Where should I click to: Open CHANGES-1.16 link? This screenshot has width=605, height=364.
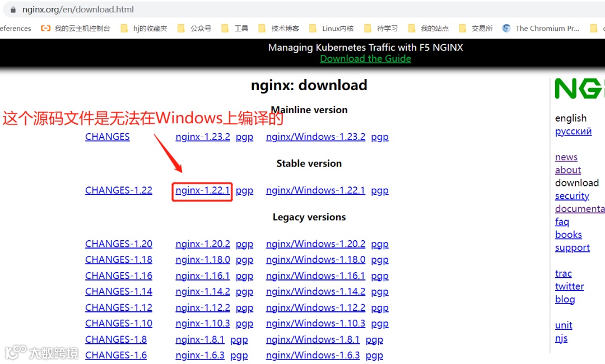[x=119, y=276]
